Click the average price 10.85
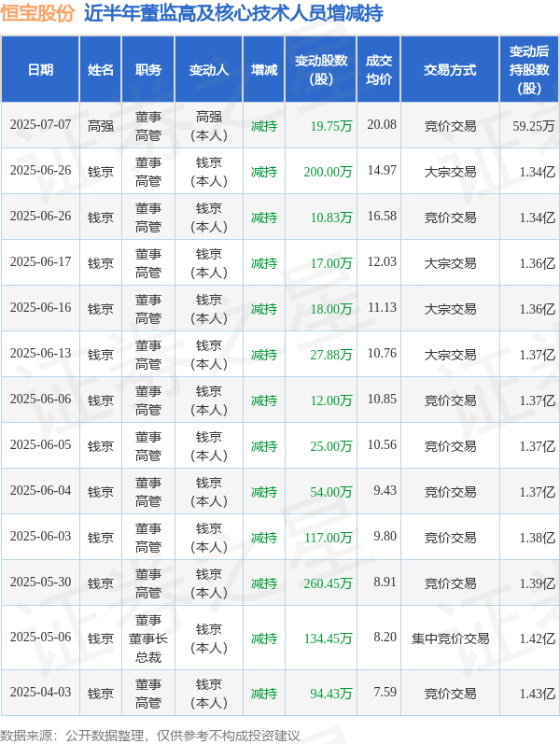Image resolution: width=560 pixels, height=744 pixels. pos(382,399)
